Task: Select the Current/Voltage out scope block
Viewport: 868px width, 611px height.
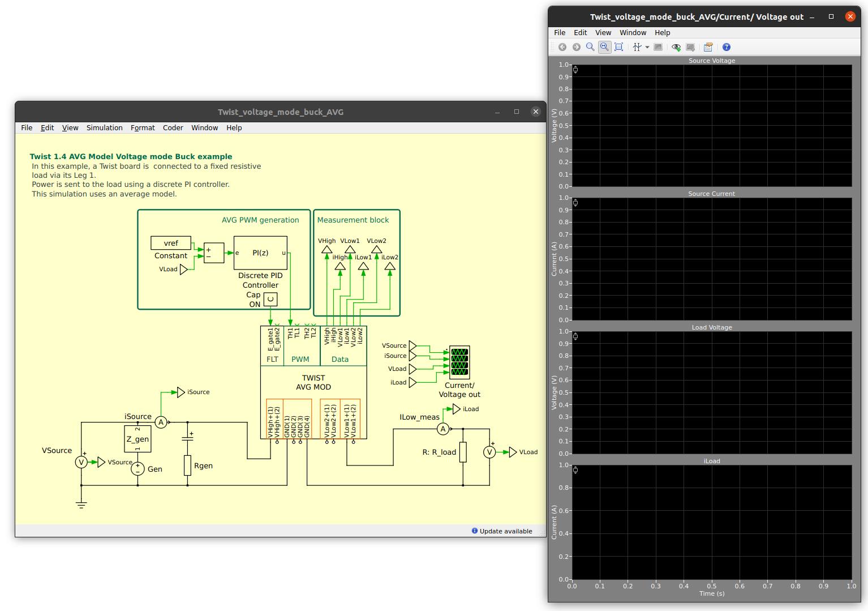Action: [x=459, y=362]
